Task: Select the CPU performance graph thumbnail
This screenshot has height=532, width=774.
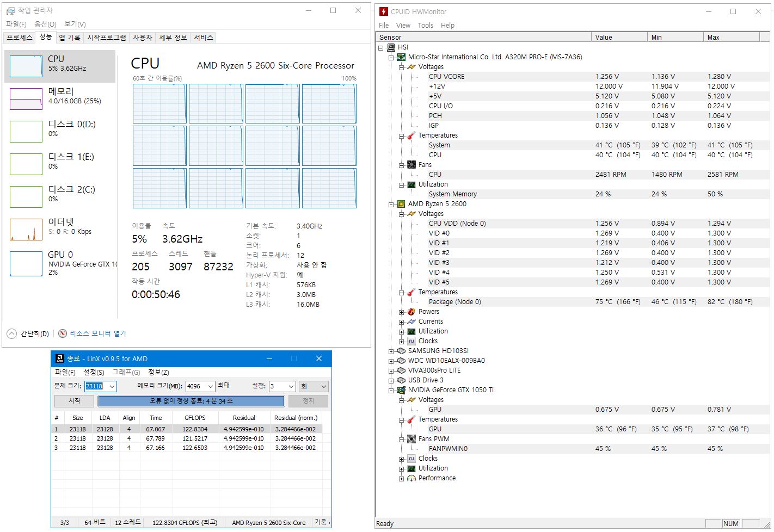Action: coord(26,66)
